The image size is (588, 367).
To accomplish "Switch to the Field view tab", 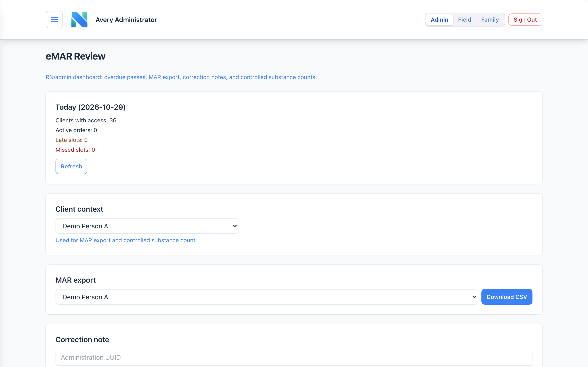I will click(464, 19).
